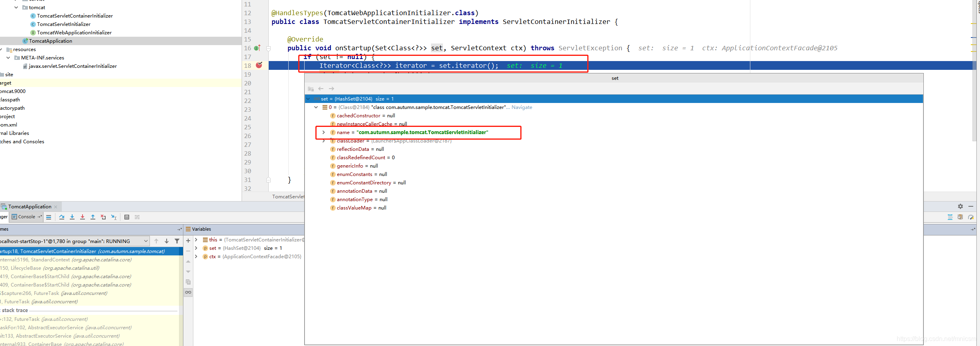Click the Show Execution Point icon
The image size is (980, 346).
pos(49,217)
